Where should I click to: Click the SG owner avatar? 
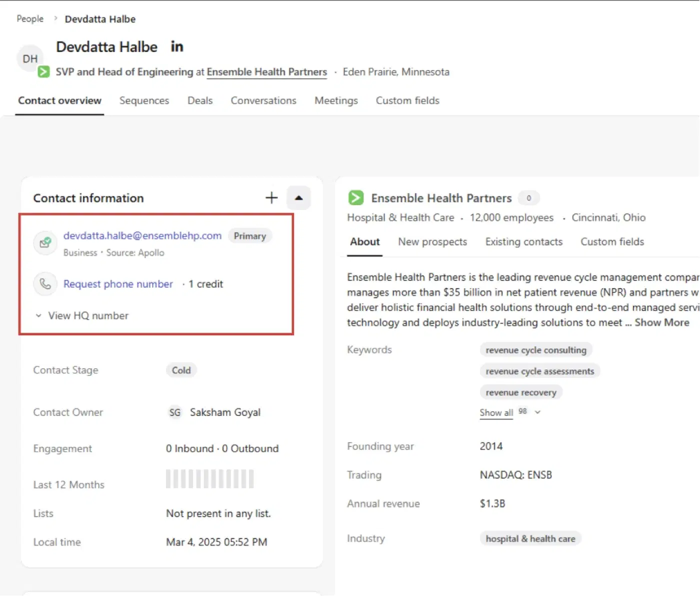click(x=174, y=412)
